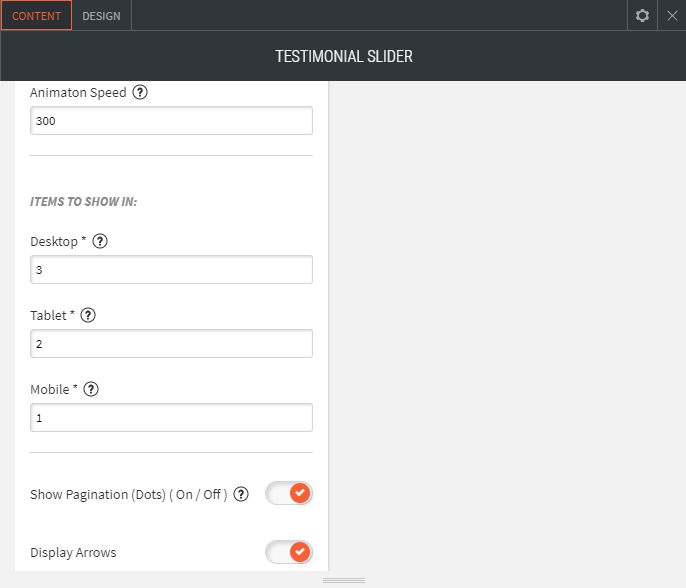Viewport: 686px width, 588px height.
Task: Select the Mobile items input box
Action: coord(171,418)
